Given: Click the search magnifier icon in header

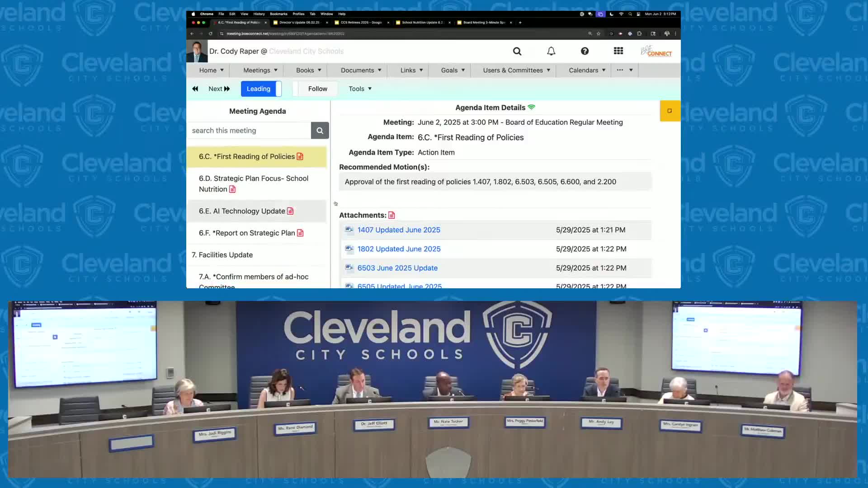Looking at the screenshot, I should click(517, 52).
